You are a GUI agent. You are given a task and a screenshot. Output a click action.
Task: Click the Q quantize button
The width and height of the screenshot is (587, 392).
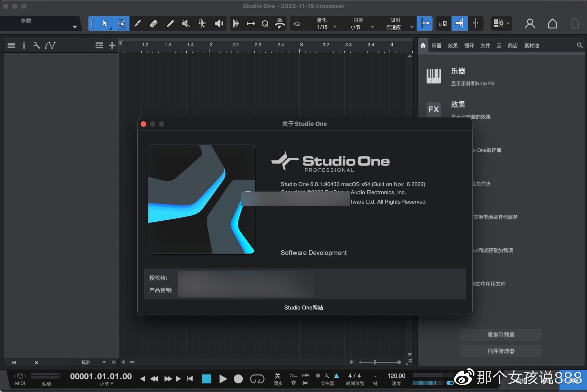click(265, 23)
